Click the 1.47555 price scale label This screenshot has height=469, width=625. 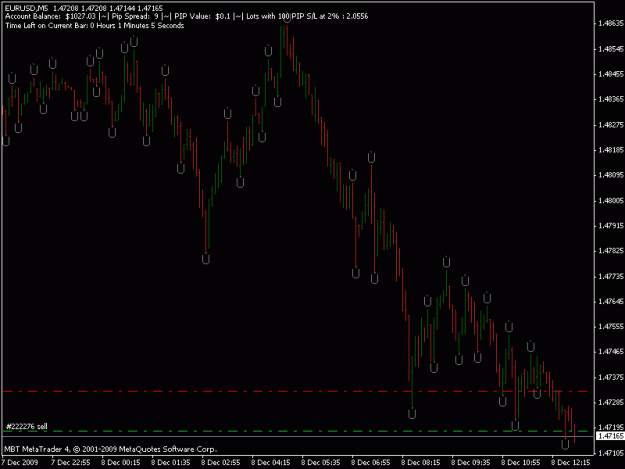pos(611,327)
